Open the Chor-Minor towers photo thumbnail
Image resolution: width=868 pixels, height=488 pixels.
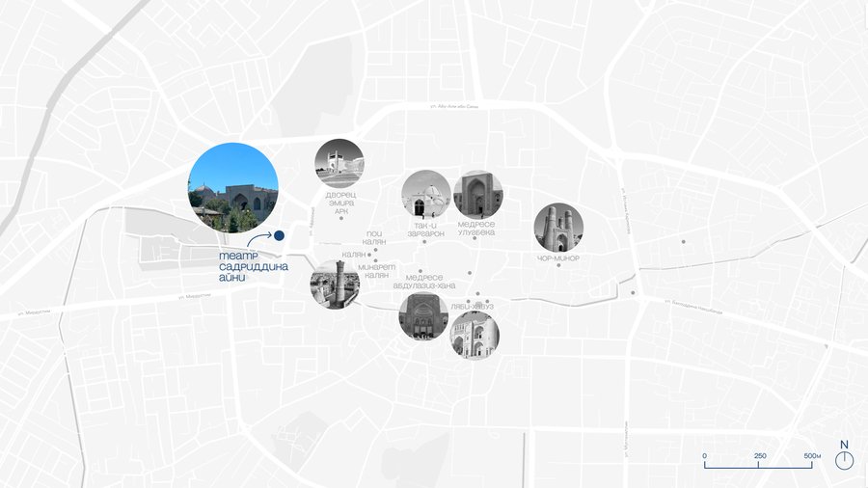click(558, 228)
